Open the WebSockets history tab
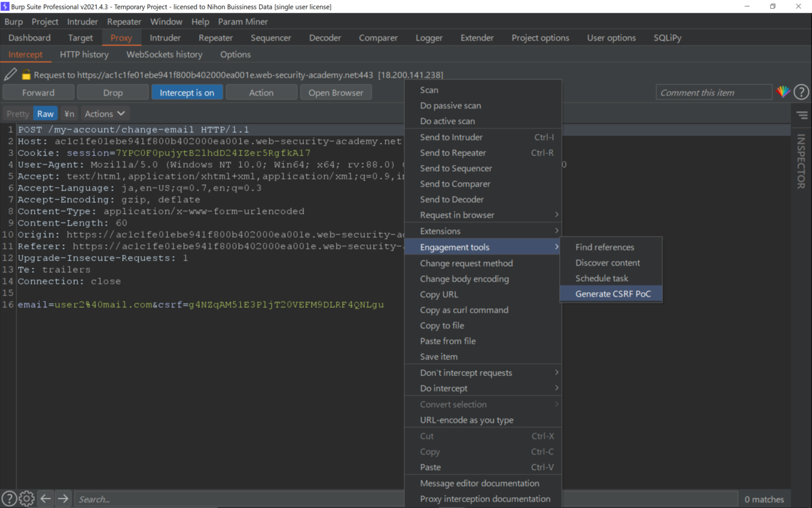The image size is (812, 508). [164, 54]
